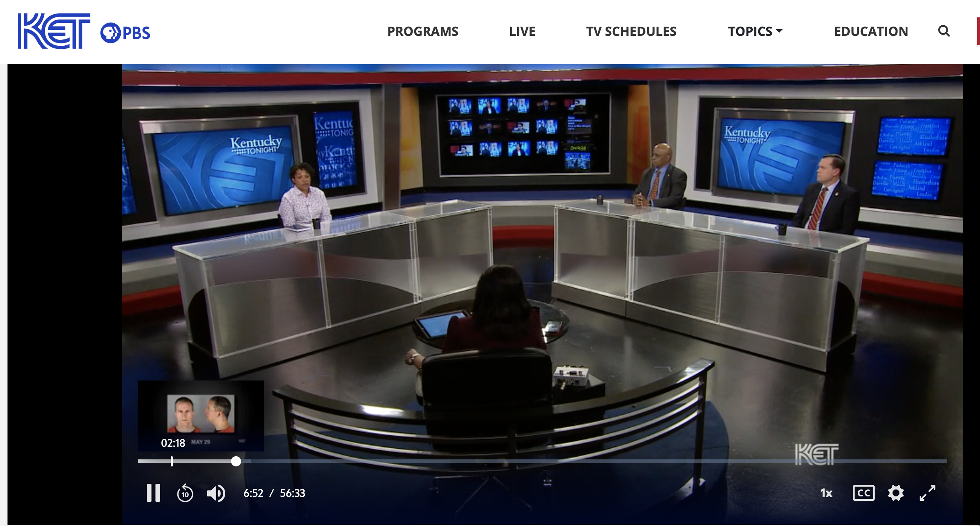Screen dimensions: 980x526
Task: Enter fullscreen mode
Action: point(927,493)
